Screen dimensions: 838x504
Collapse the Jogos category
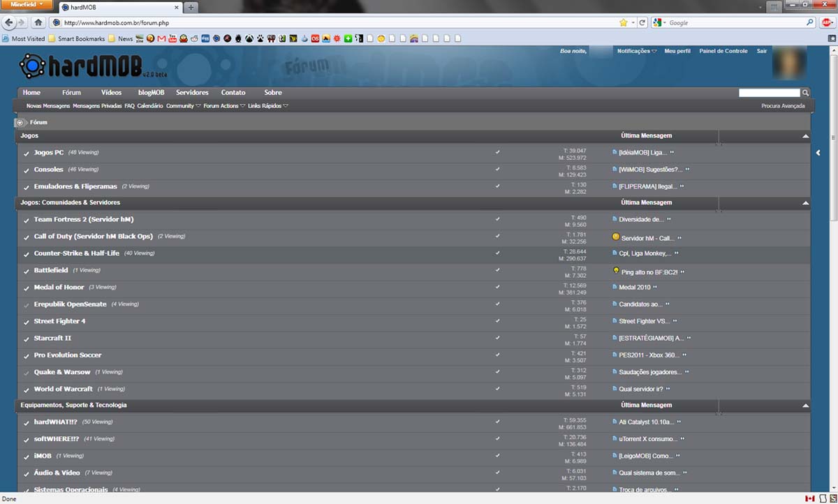click(x=805, y=136)
